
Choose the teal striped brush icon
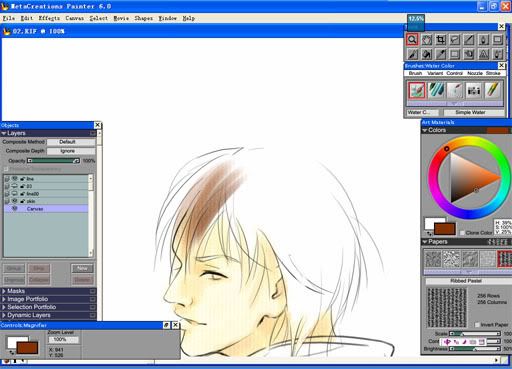tap(436, 90)
